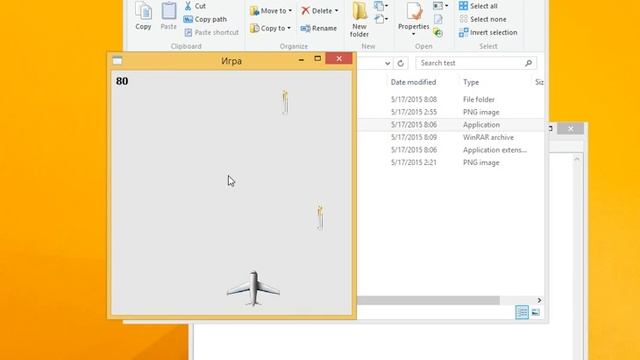The height and width of the screenshot is (360, 640).
Task: Click Select none
Action: pos(483,19)
